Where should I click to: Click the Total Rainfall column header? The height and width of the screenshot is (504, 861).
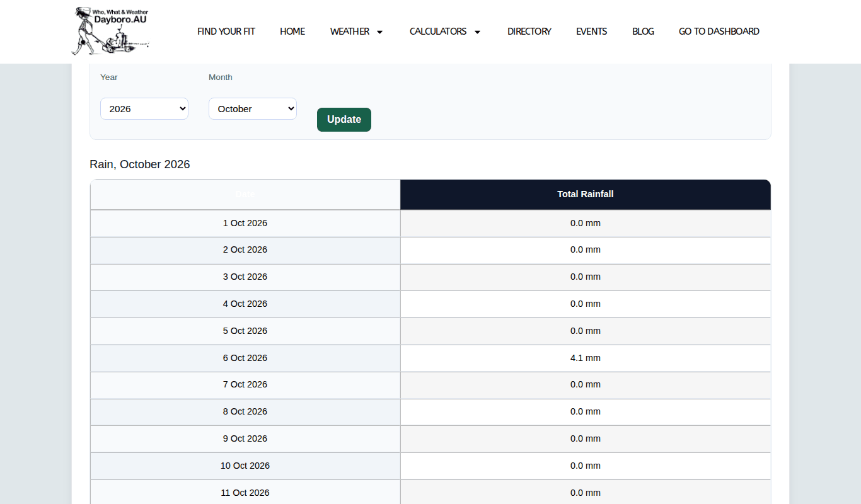coord(586,195)
